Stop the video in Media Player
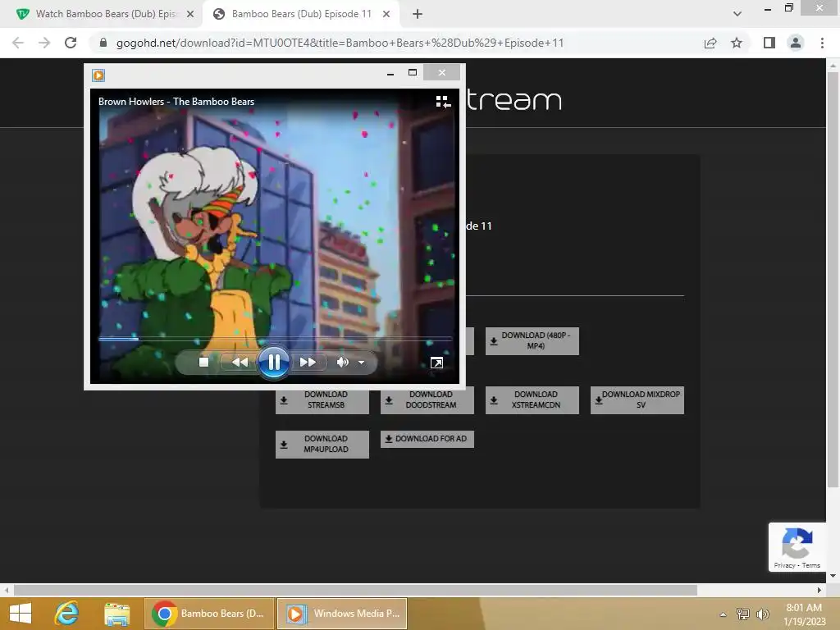 203,363
